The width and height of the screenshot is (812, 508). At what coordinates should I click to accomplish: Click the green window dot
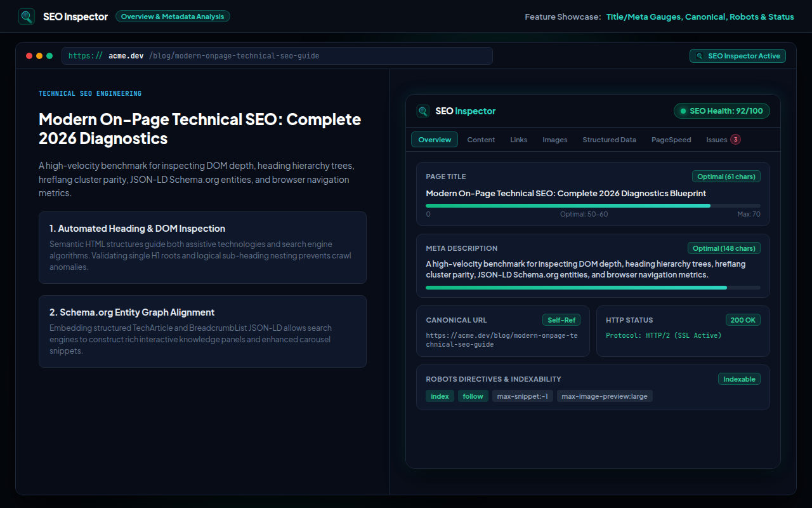[49, 56]
